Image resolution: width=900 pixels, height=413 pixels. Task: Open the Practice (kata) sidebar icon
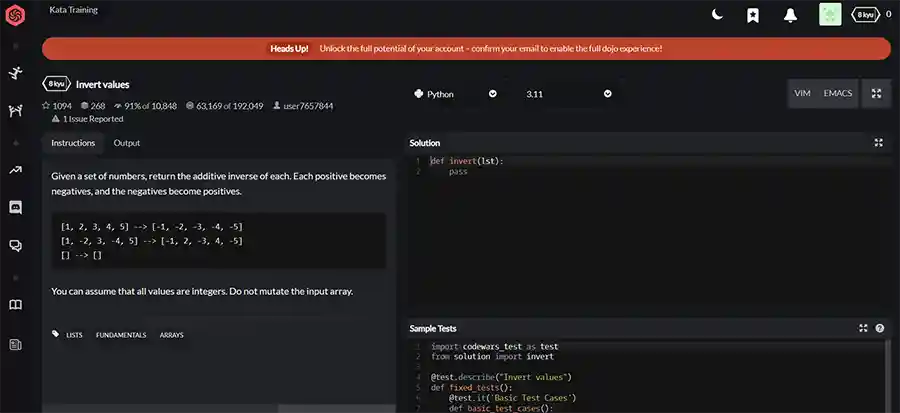pos(15,73)
